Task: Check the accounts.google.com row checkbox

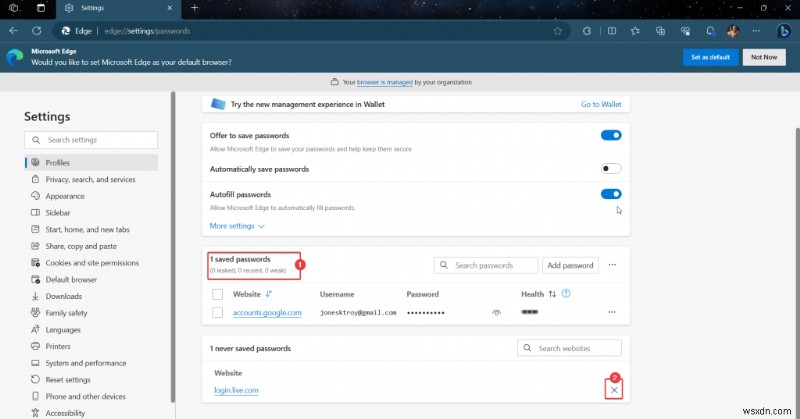Action: 217,312
